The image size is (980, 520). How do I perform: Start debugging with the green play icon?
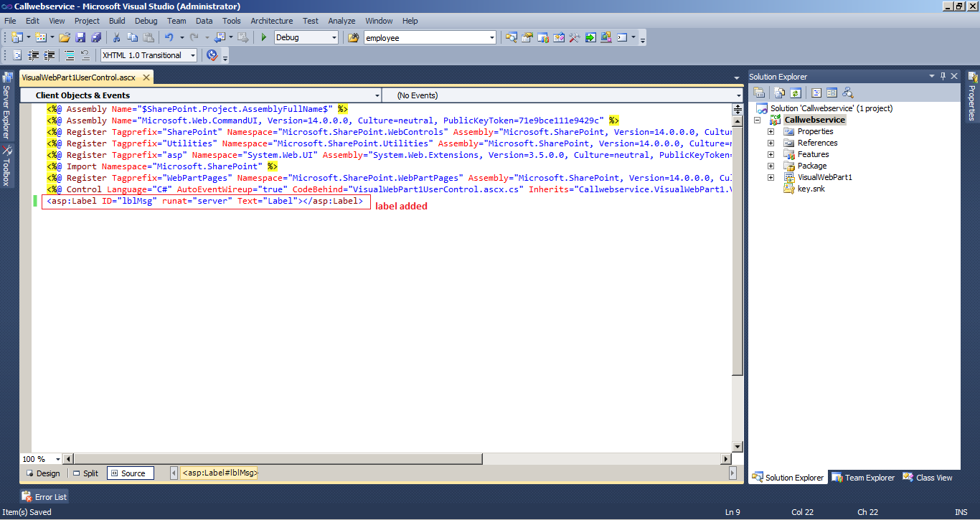tap(264, 37)
